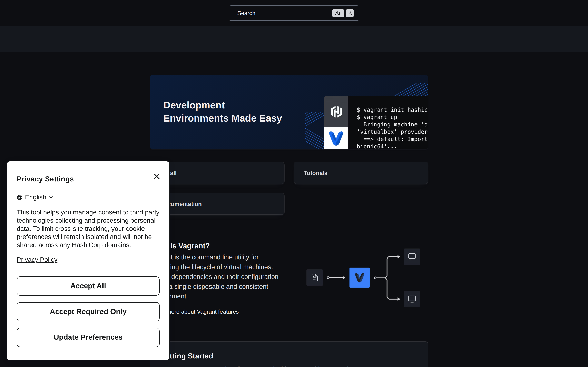The height and width of the screenshot is (367, 588).
Task: Click the lower monitor icon in diagram
Action: point(412,299)
